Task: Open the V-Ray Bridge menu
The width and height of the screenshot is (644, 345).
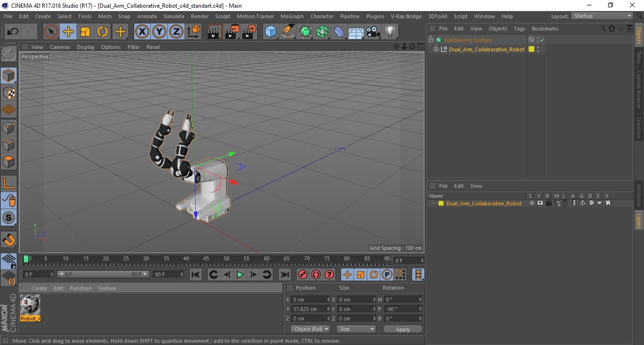Action: coord(406,16)
